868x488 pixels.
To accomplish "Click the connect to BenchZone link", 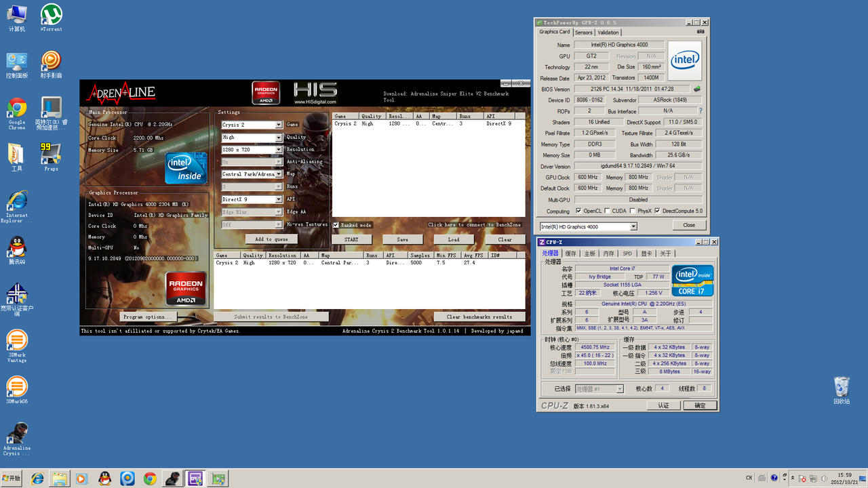I will point(475,225).
